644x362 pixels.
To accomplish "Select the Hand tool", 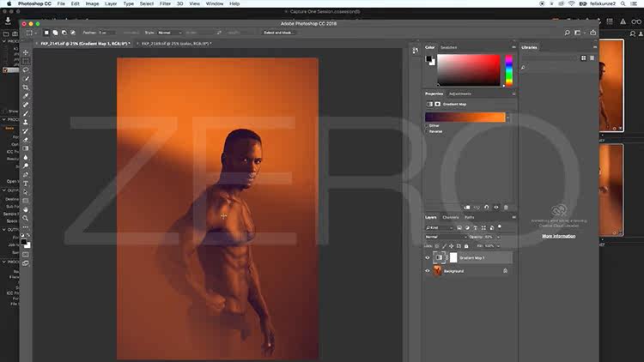I will (x=26, y=209).
